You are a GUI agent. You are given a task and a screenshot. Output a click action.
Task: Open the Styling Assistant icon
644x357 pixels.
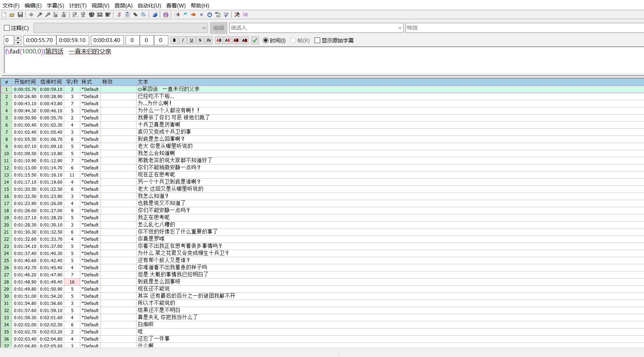(185, 15)
